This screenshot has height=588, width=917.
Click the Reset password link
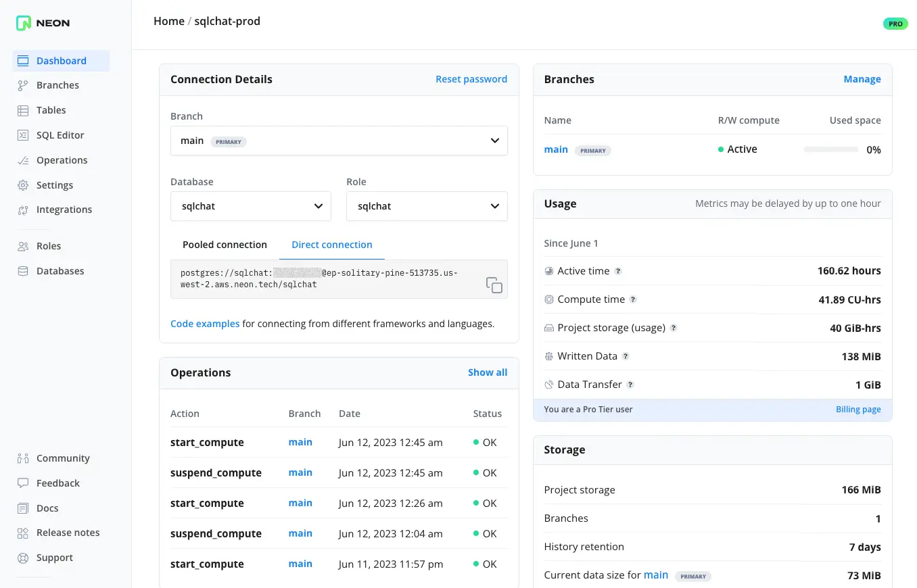pyautogui.click(x=471, y=79)
